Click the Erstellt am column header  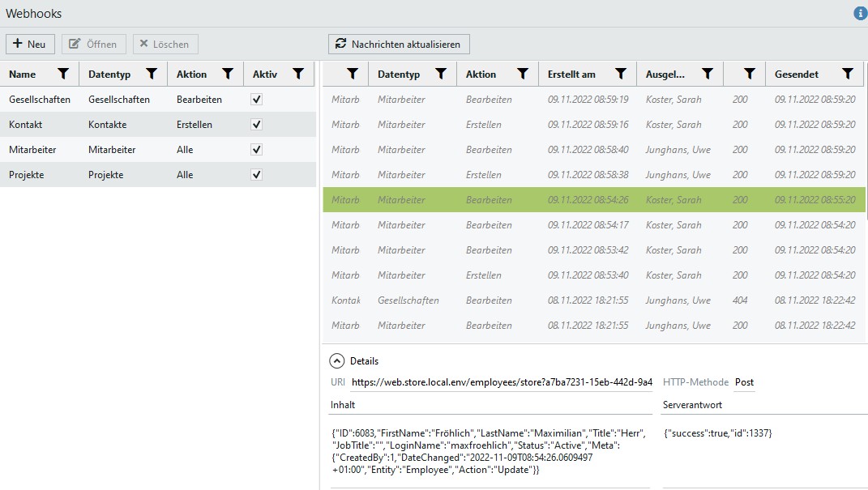coord(572,75)
